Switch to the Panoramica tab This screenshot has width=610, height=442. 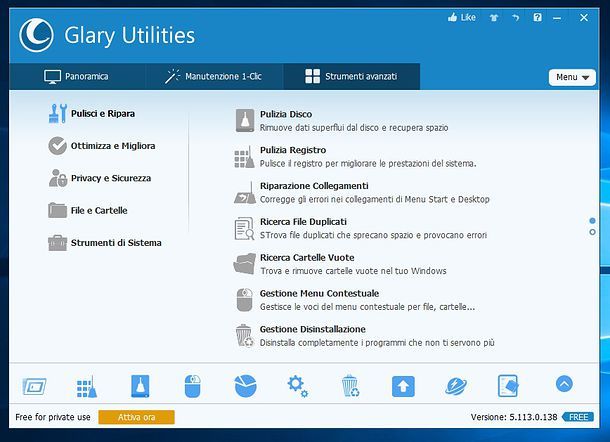[x=77, y=76]
